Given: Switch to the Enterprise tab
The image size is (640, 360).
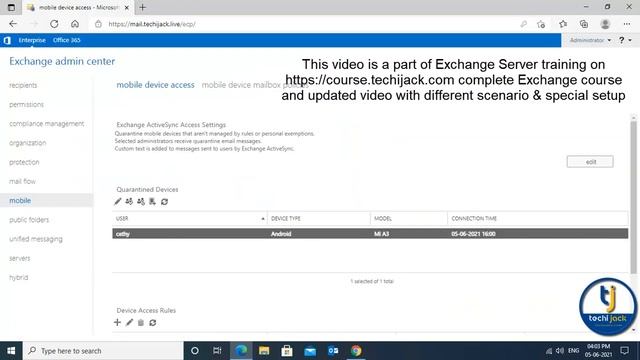Looking at the screenshot, I should point(32,40).
